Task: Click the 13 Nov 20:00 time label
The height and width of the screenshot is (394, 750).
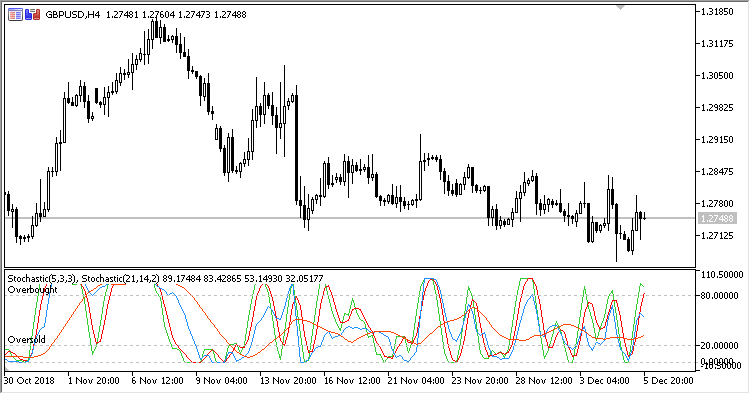Action: (x=288, y=381)
